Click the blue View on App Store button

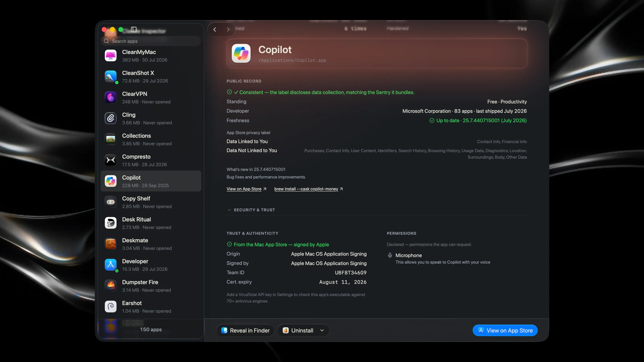point(505,330)
